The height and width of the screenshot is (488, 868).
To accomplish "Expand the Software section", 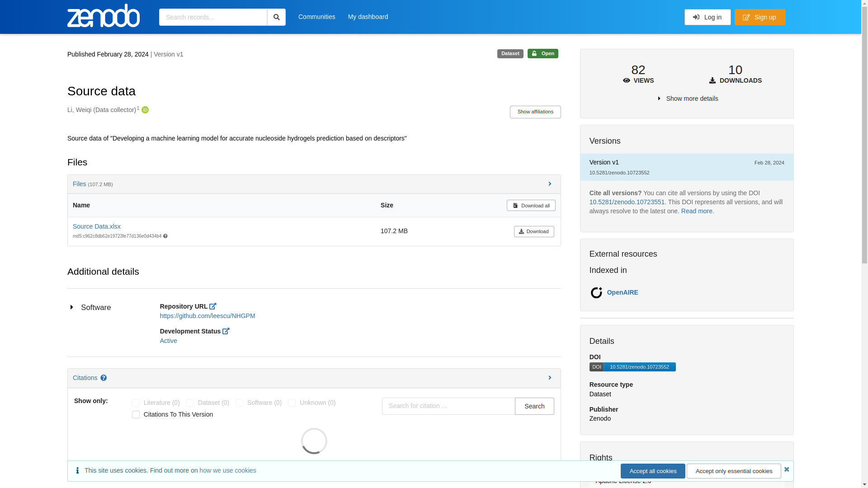I will click(90, 308).
